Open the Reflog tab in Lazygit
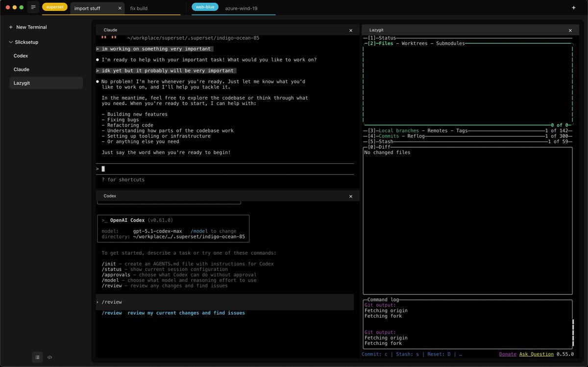Image resolution: width=588 pixels, height=367 pixels. [416, 136]
